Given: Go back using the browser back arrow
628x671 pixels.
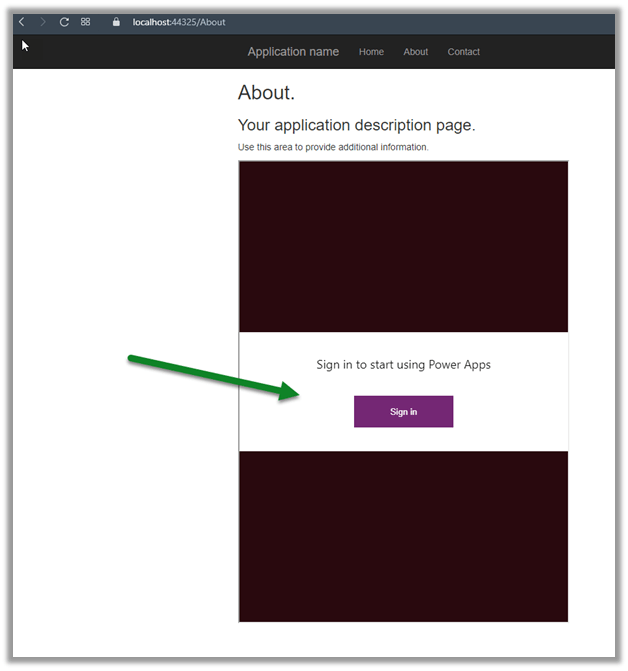Looking at the screenshot, I should click(x=21, y=22).
